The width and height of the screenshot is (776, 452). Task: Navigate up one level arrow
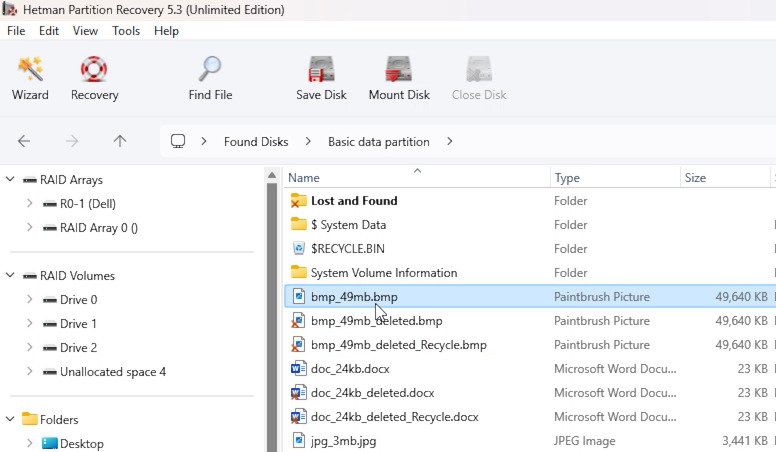[120, 142]
